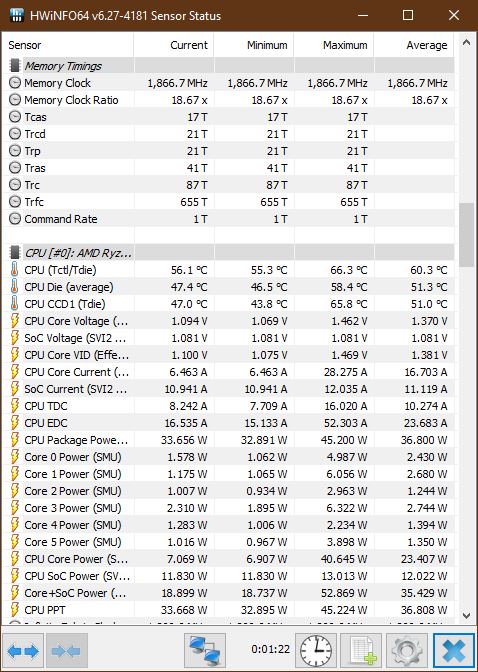Click the CPU [#0] AMD Ryzen chip icon
Viewport: 478px width, 672px height.
coord(15,252)
